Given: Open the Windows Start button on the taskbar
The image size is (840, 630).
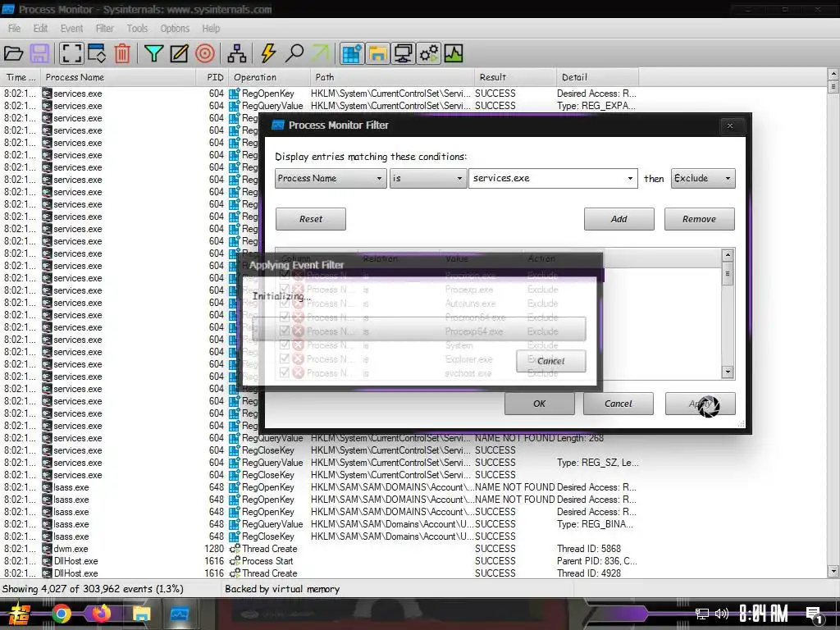Looking at the screenshot, I should (20, 614).
